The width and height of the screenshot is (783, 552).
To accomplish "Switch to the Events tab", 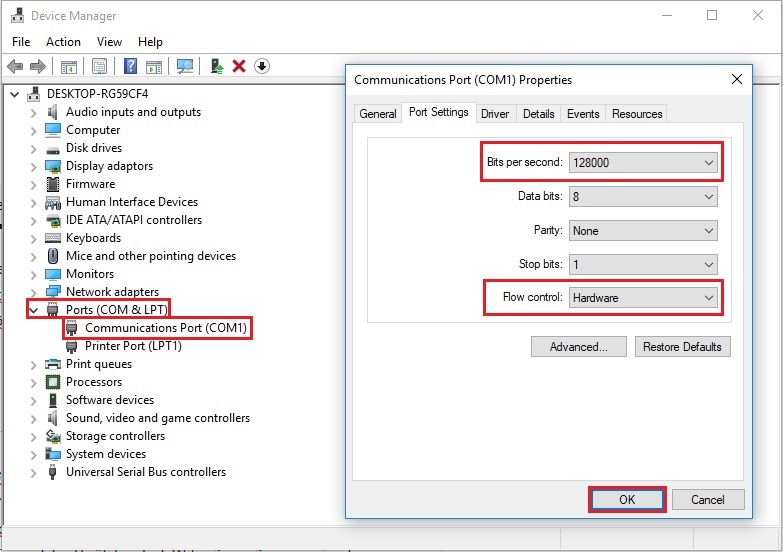I will click(x=583, y=114).
